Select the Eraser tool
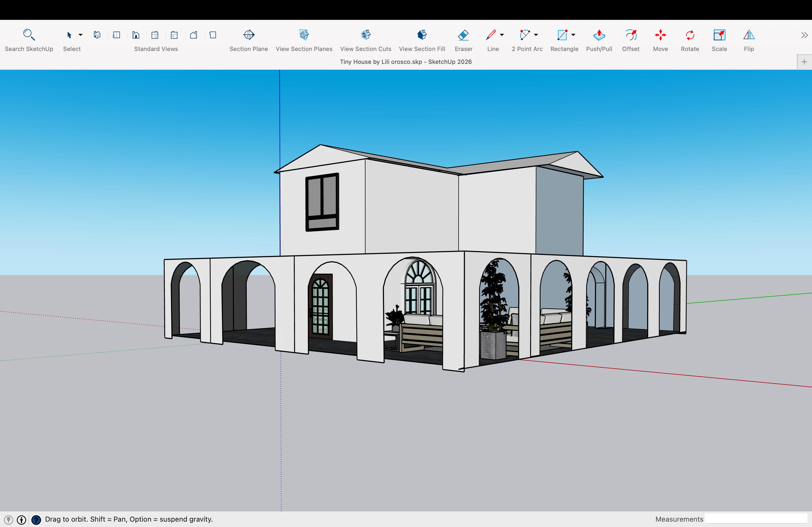Image resolution: width=812 pixels, height=527 pixels. (463, 35)
